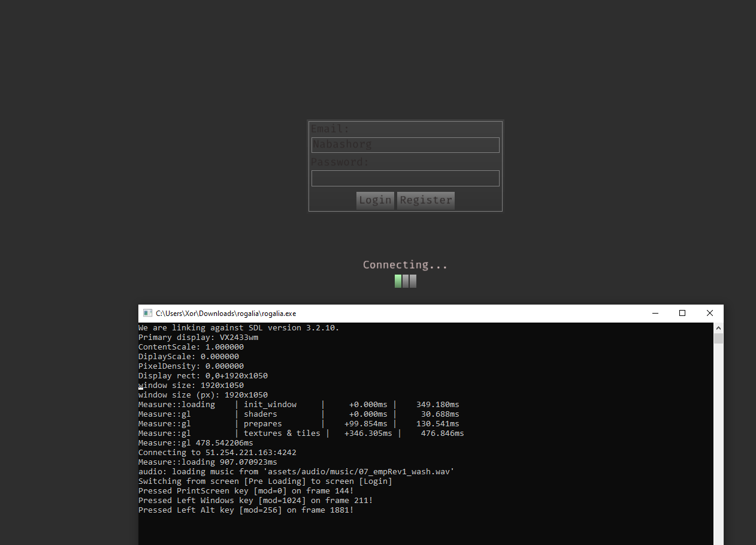Image resolution: width=756 pixels, height=545 pixels.
Task: Maximize the rogalia.exe console window
Action: point(682,313)
